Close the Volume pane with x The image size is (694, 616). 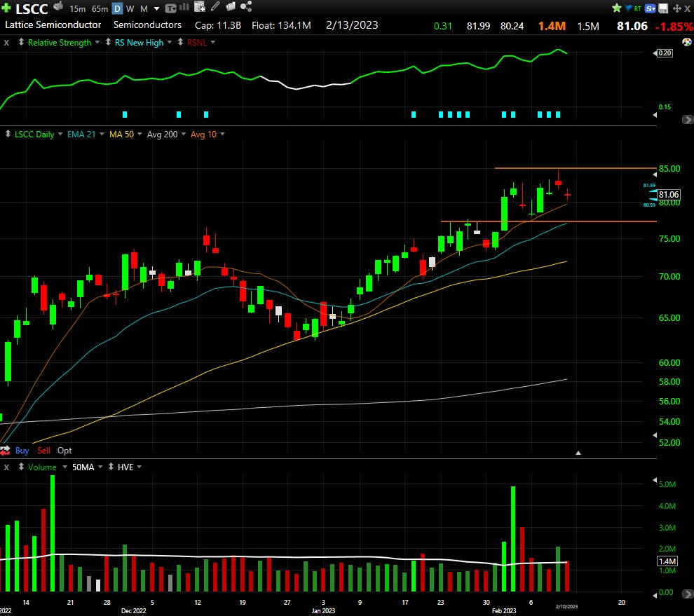coord(6,467)
